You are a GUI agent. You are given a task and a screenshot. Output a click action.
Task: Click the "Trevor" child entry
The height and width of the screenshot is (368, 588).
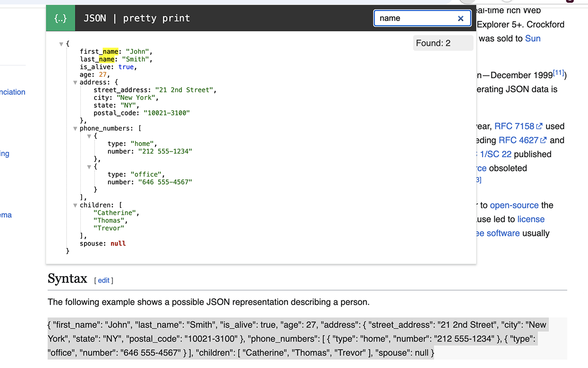click(109, 228)
